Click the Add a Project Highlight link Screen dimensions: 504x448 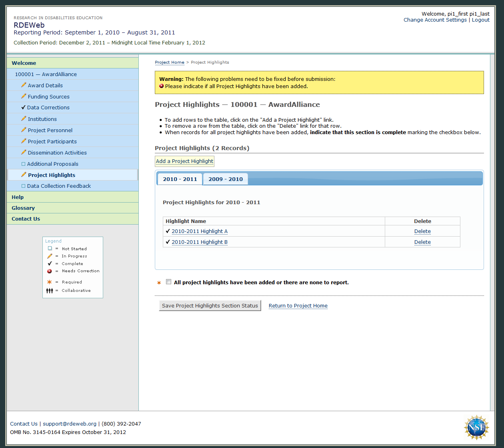[x=184, y=161]
